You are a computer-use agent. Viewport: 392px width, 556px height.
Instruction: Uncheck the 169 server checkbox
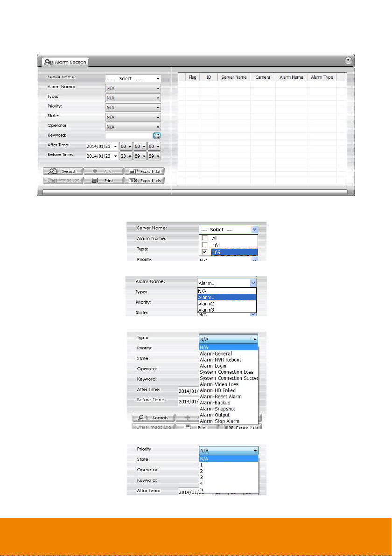click(x=205, y=252)
